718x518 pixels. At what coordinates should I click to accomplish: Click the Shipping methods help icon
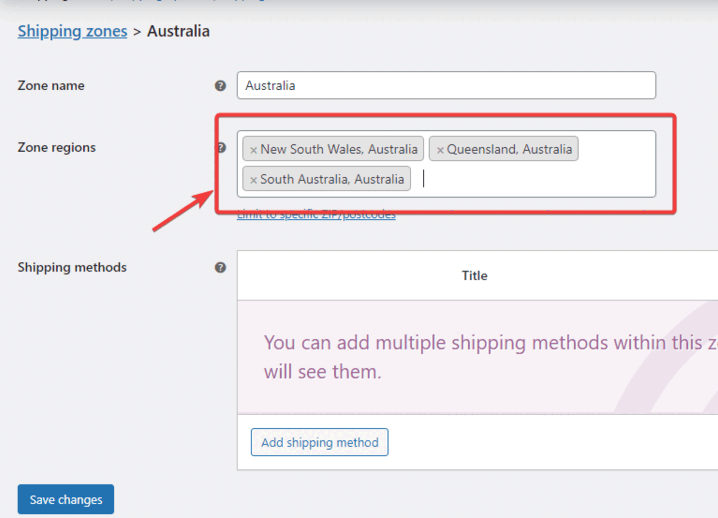220,267
